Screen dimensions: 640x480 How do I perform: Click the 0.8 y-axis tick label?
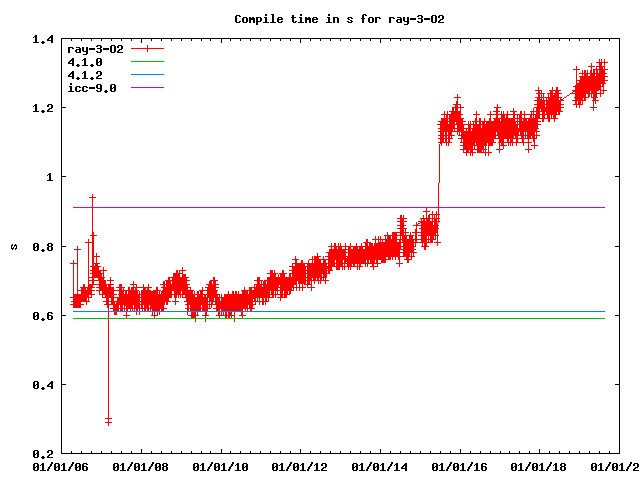pos(43,246)
